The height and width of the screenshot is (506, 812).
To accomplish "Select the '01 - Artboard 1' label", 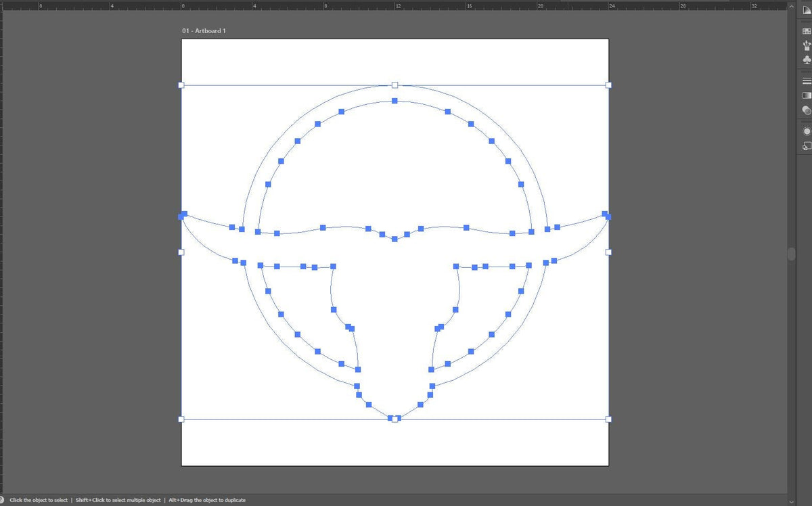I will coord(204,31).
